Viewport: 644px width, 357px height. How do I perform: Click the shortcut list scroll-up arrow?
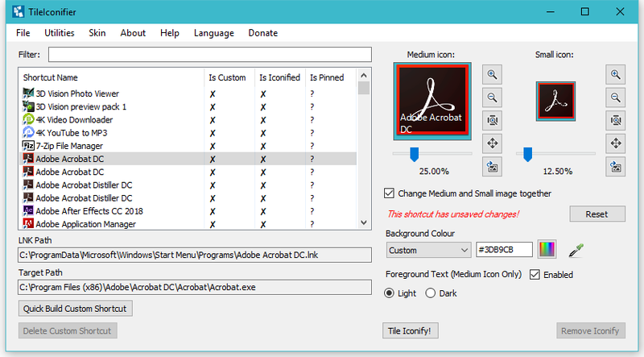point(364,75)
